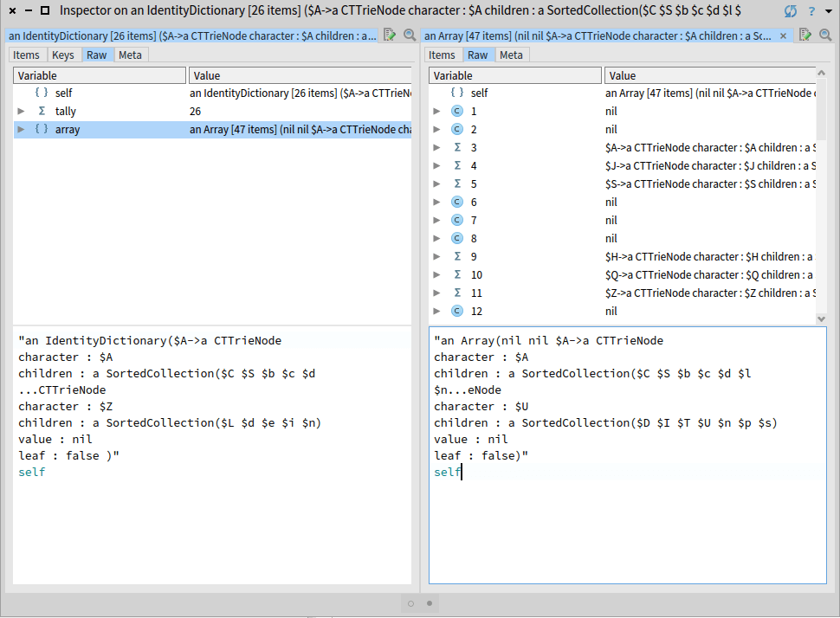Switch to the Keys tab
The width and height of the screenshot is (840, 618).
(x=62, y=55)
